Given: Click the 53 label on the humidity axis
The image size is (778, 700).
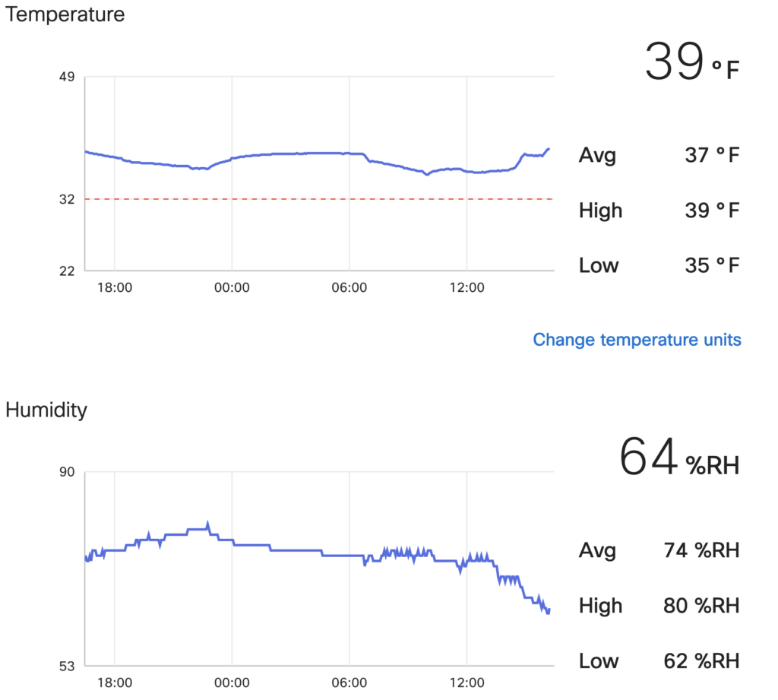Looking at the screenshot, I should [x=65, y=666].
